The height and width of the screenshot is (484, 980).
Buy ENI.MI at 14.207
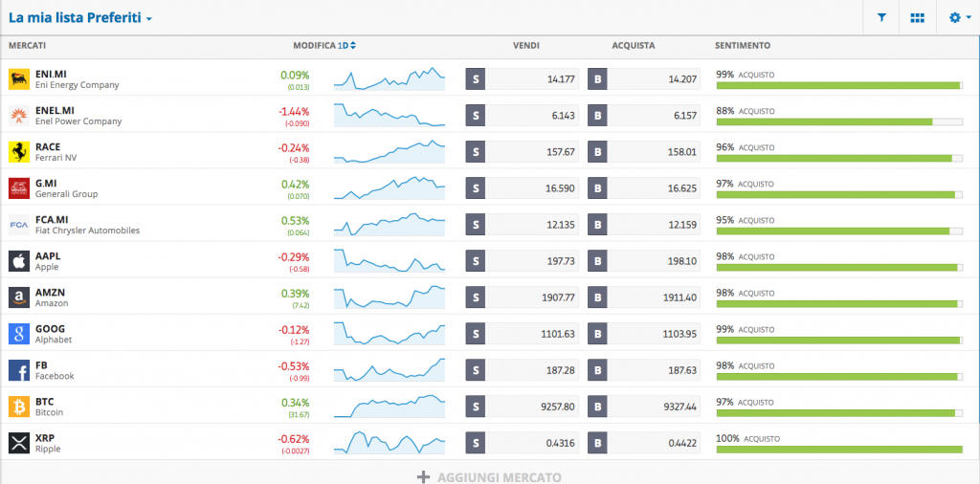click(x=644, y=79)
